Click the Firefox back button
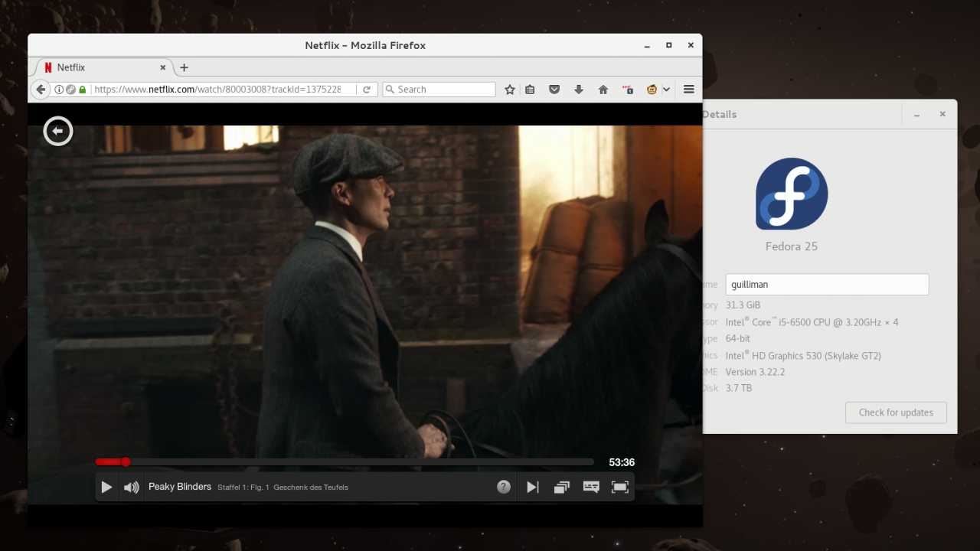This screenshot has width=980, height=551. [x=41, y=90]
